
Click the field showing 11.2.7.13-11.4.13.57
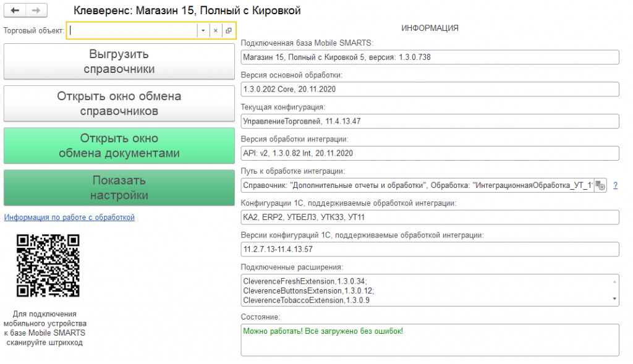tap(430, 249)
